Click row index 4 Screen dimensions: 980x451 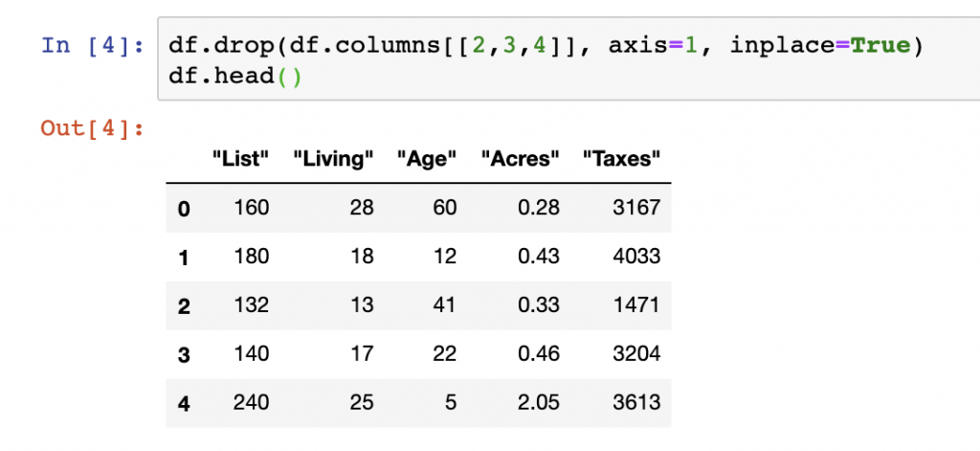click(183, 404)
